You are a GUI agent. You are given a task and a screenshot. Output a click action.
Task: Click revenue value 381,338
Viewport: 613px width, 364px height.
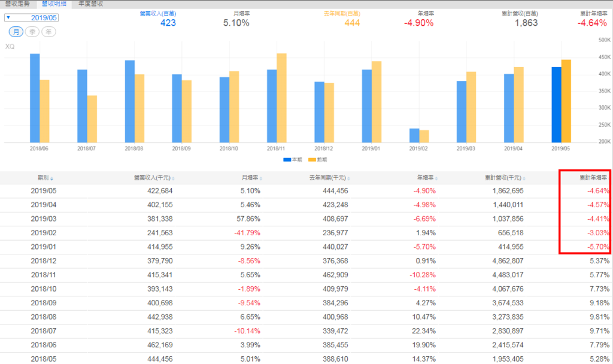160,219
